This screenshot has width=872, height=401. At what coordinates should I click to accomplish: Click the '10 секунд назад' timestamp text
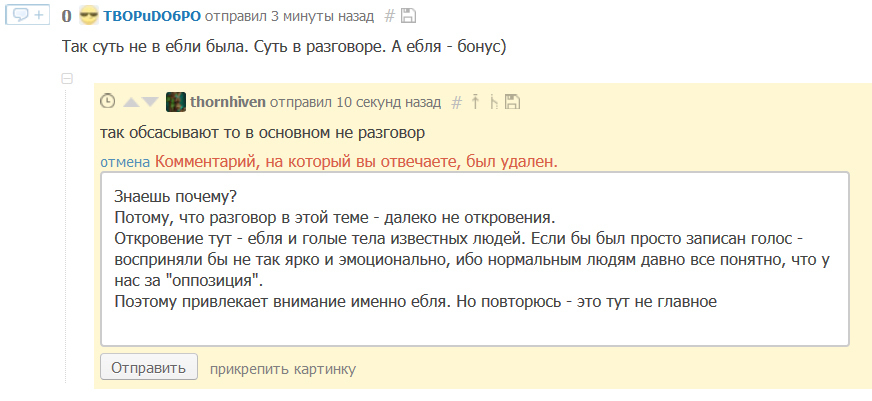click(388, 102)
